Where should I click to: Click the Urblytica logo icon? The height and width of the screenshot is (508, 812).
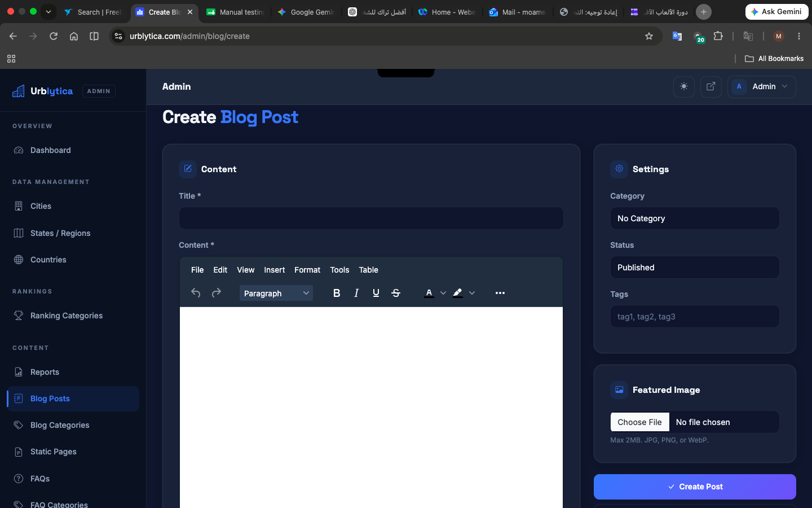[19, 91]
